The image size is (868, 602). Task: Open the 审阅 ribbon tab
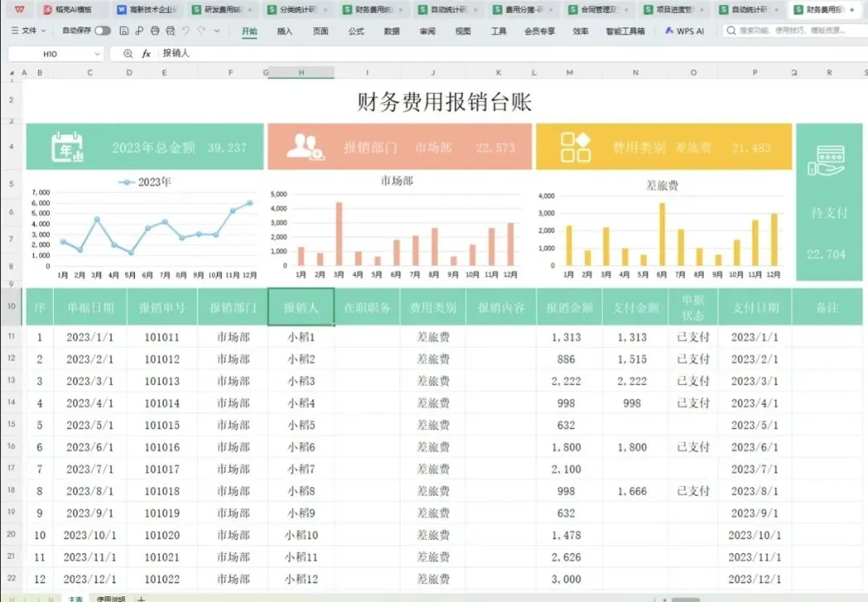coord(428,31)
